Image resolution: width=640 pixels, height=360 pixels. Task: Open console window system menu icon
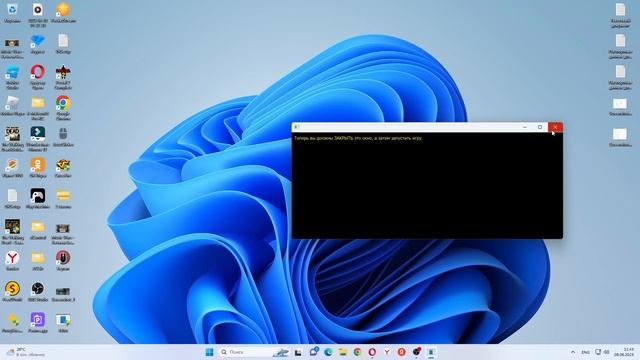pos(297,127)
